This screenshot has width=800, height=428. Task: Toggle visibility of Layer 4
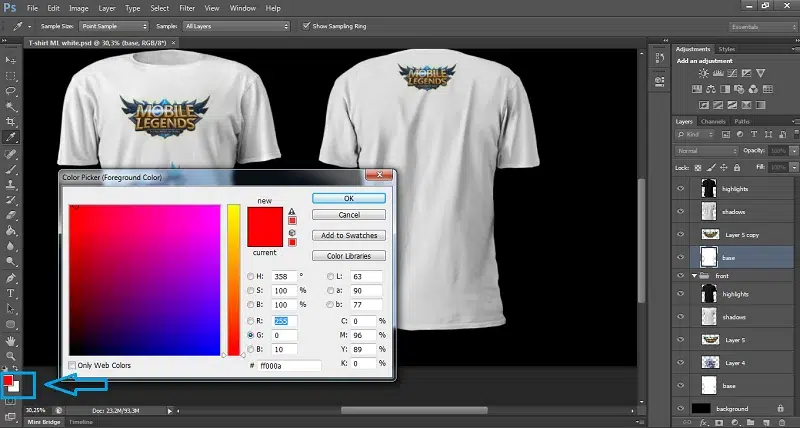[680, 363]
